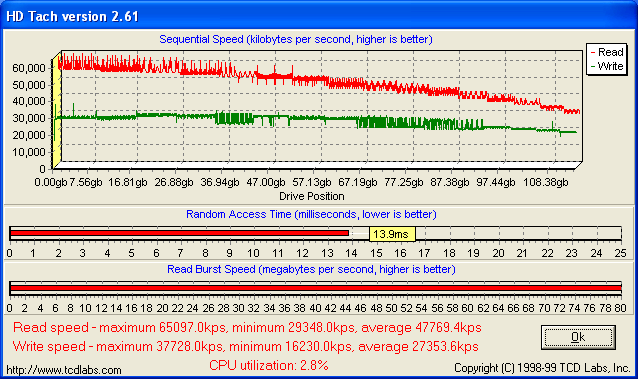
Task: Click the 26.88gb drive position label
Action: click(174, 182)
